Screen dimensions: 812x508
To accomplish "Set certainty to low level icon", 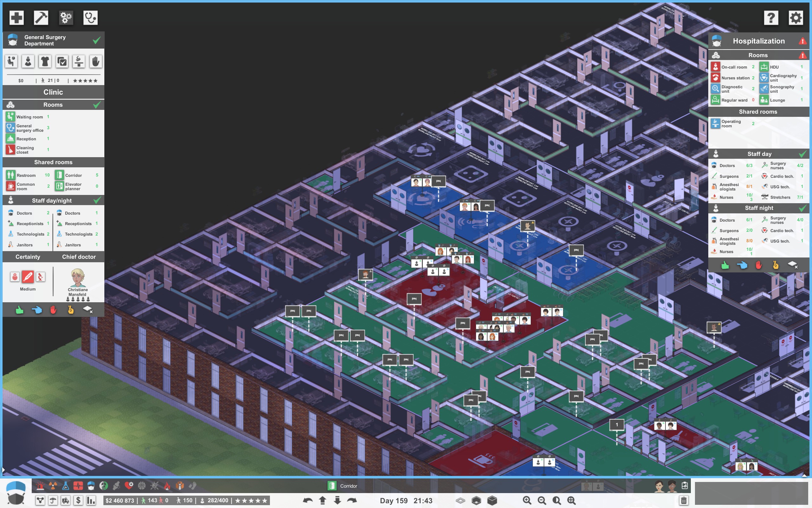I will click(15, 277).
